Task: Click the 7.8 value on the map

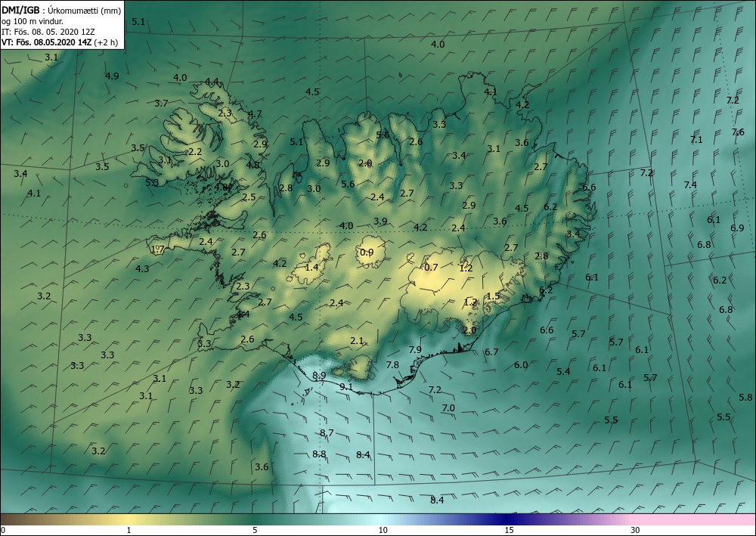Action: tap(392, 365)
